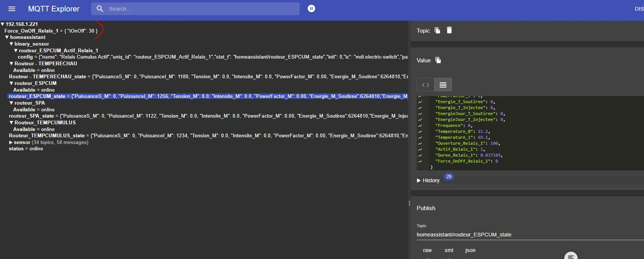Collapse the Routeur_TEMPCUMULUS node

tap(12, 122)
